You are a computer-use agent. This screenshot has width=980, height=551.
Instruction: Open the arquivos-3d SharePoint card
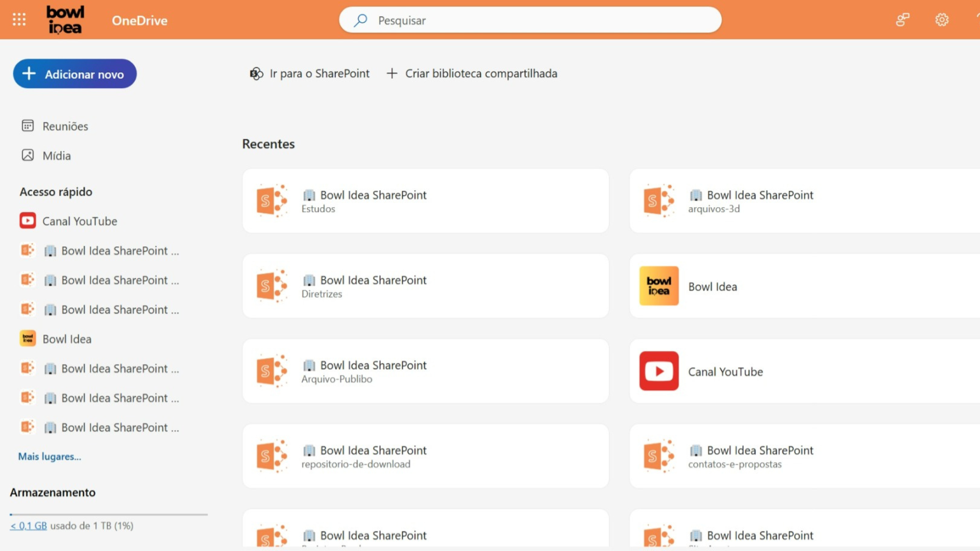point(804,201)
